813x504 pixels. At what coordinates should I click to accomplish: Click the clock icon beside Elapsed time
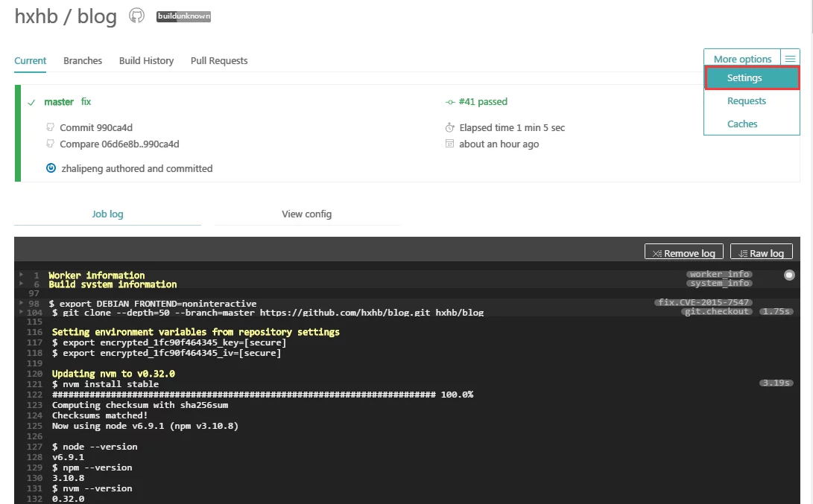coord(449,127)
